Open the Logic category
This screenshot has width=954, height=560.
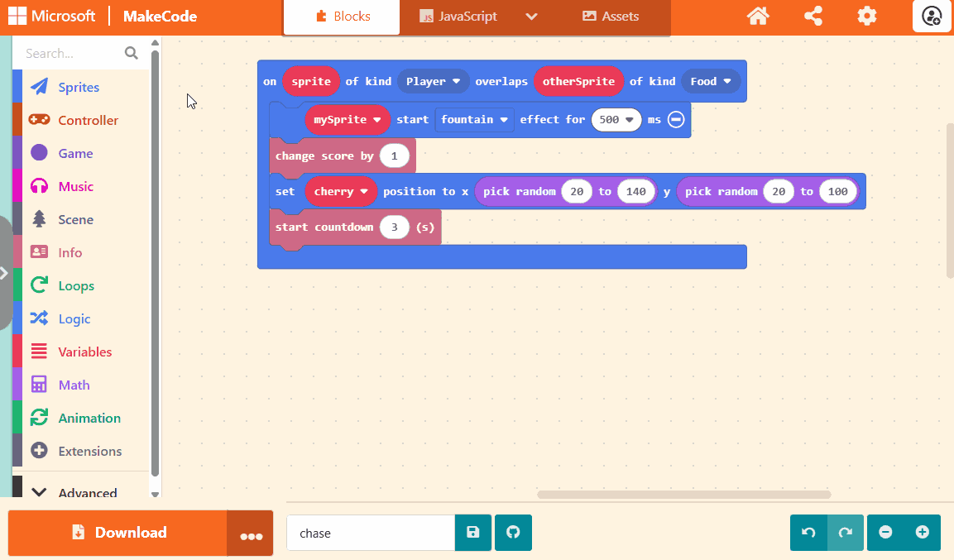click(x=79, y=318)
